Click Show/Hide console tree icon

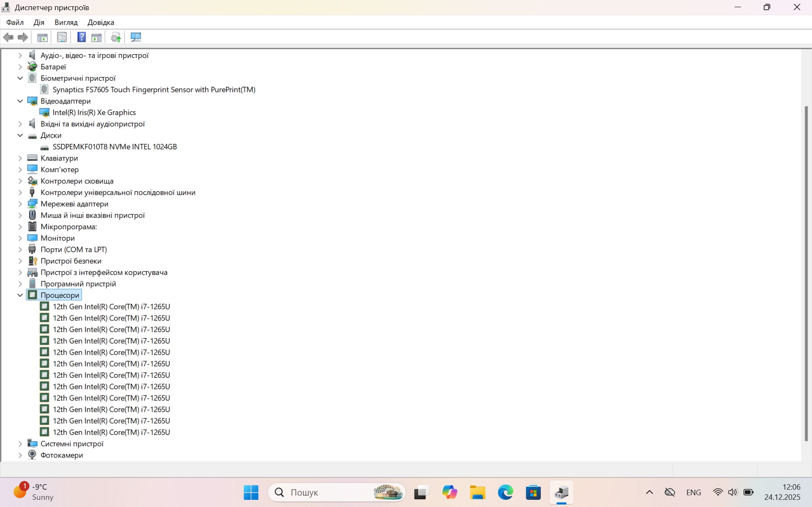click(42, 37)
